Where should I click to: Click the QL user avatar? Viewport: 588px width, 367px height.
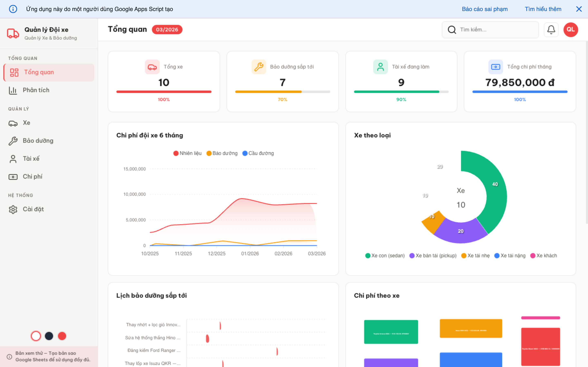(570, 30)
